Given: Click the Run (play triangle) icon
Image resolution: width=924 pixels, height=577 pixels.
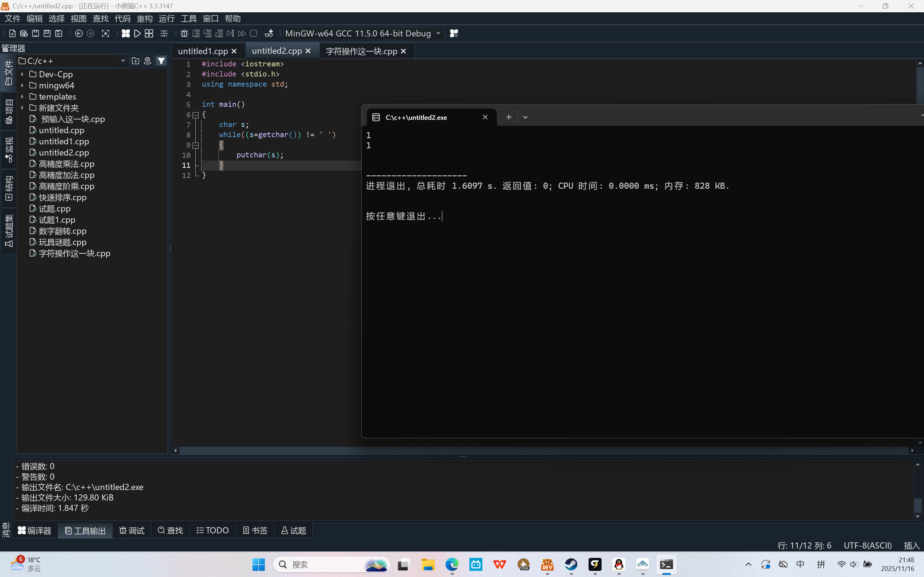Looking at the screenshot, I should pyautogui.click(x=137, y=34).
